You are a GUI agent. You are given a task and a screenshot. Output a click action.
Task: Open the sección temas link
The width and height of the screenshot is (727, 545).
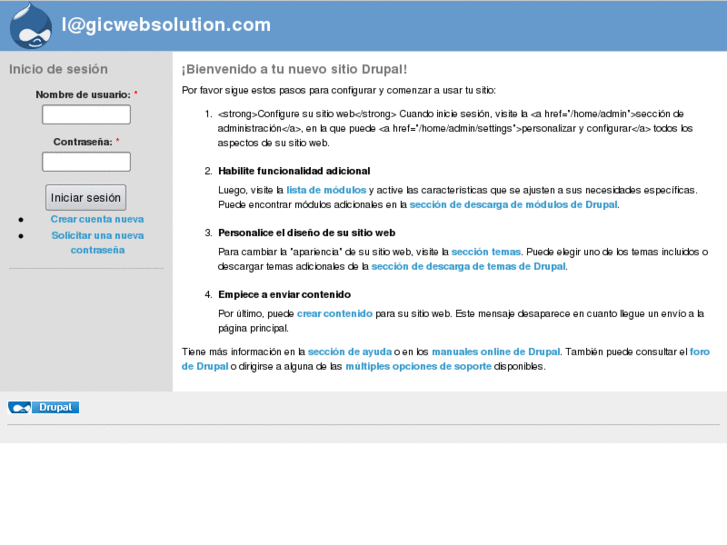486,252
